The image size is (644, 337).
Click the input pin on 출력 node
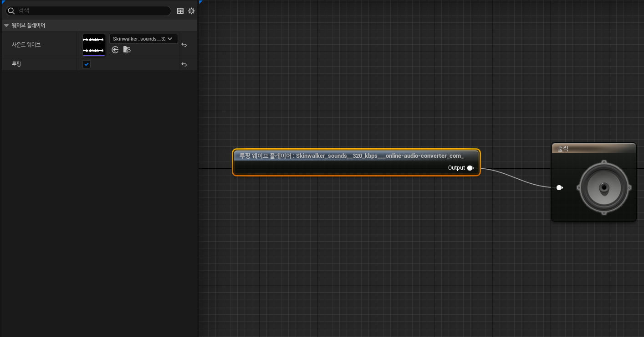pyautogui.click(x=560, y=187)
